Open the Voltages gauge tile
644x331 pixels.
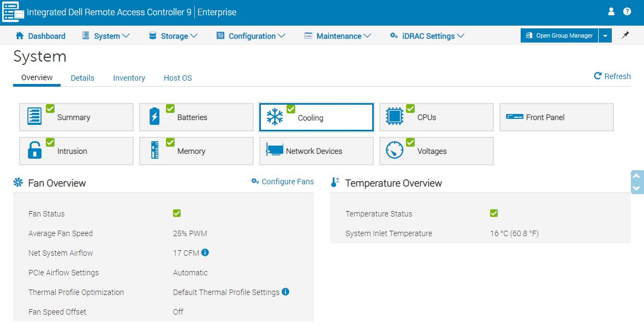pyautogui.click(x=437, y=151)
